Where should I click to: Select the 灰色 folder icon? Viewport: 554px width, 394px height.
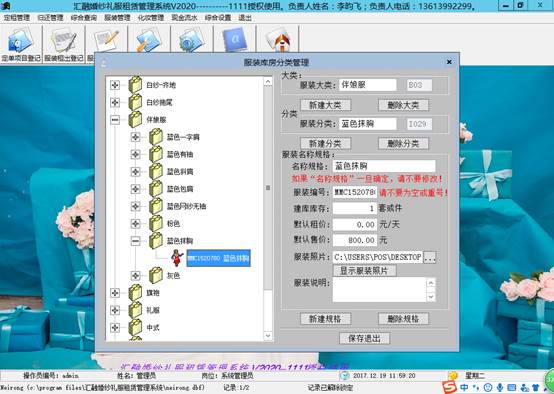[x=155, y=275]
